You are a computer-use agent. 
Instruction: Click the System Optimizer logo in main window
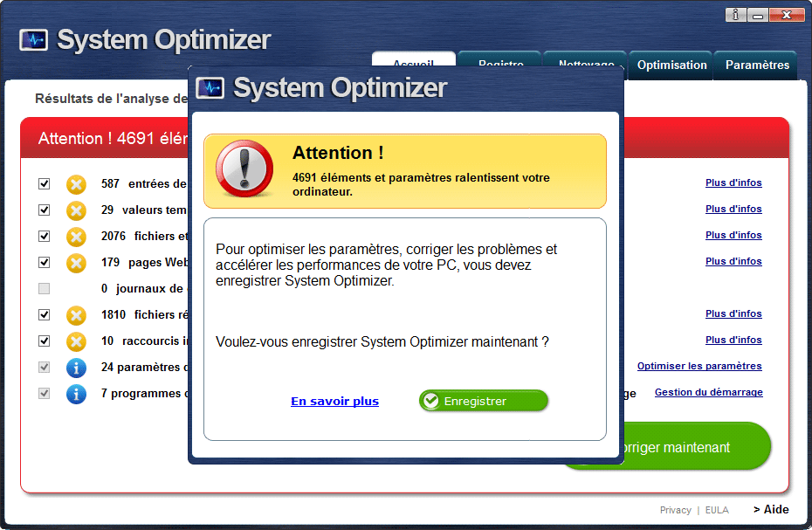pyautogui.click(x=34, y=40)
